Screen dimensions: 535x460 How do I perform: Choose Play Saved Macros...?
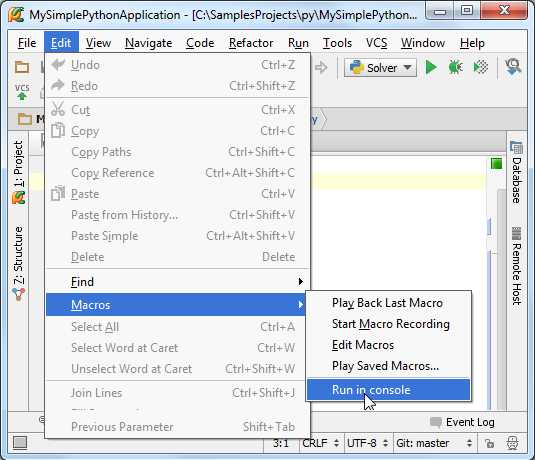coord(389,366)
